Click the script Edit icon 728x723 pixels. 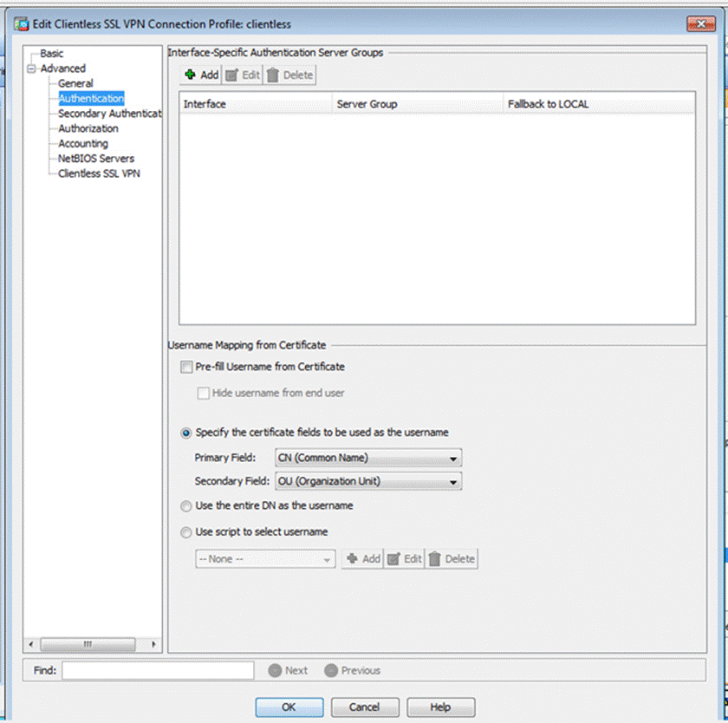[393, 559]
